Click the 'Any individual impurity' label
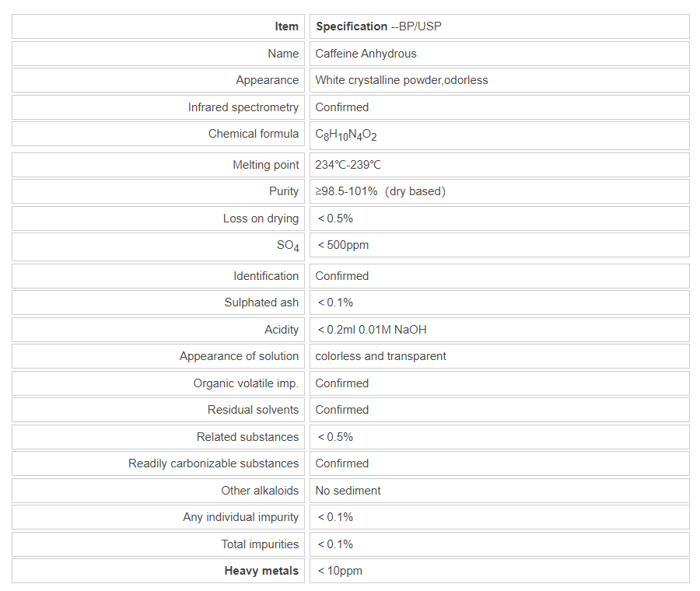The image size is (700, 591). [240, 517]
